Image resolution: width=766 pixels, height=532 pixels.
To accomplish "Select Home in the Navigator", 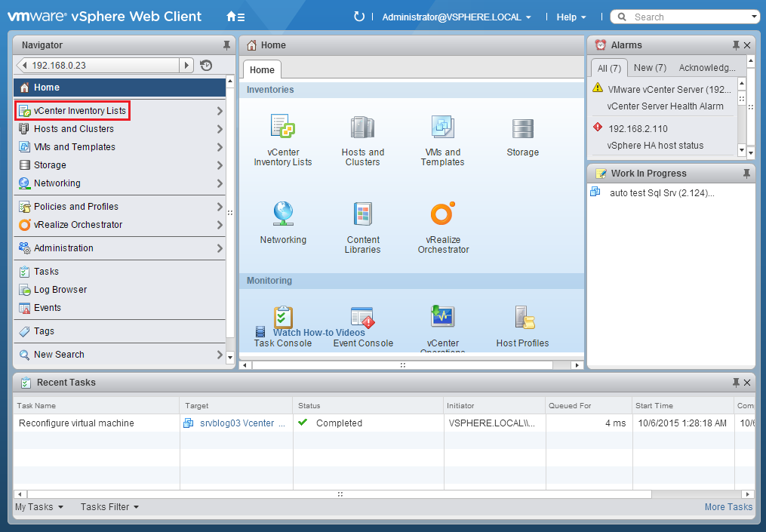I will [x=120, y=88].
